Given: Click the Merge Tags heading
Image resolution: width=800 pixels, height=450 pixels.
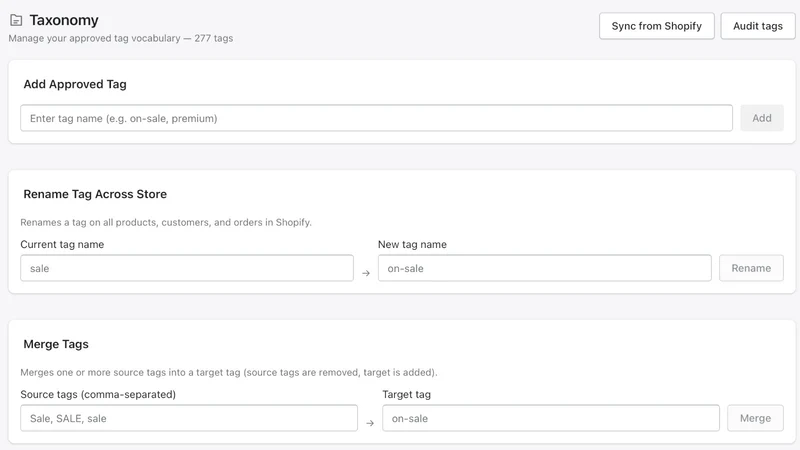Looking at the screenshot, I should coord(56,344).
